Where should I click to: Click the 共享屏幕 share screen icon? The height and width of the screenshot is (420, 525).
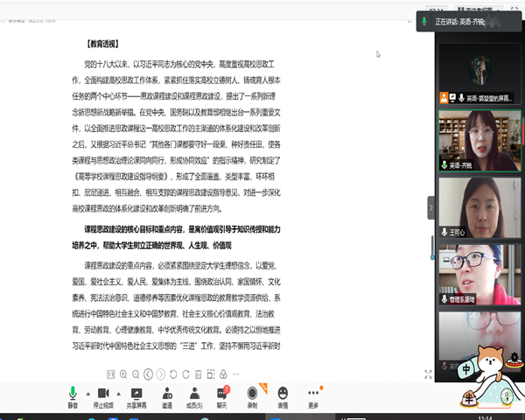136,395
